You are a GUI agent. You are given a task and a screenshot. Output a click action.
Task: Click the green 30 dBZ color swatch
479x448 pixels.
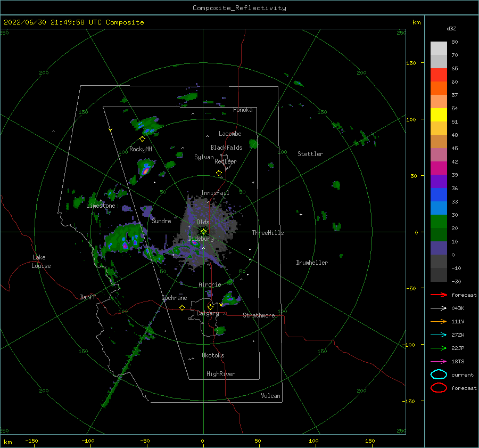439,222
